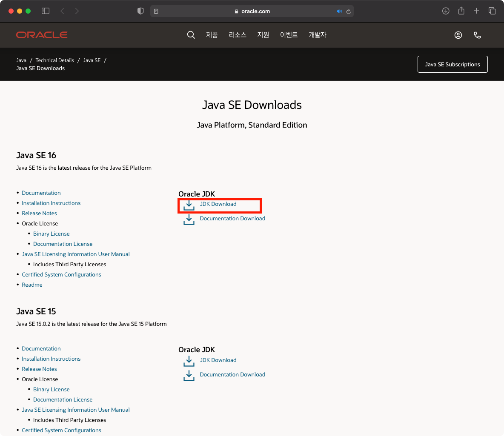
Task: Select the 개발자 menu item
Action: click(x=318, y=35)
